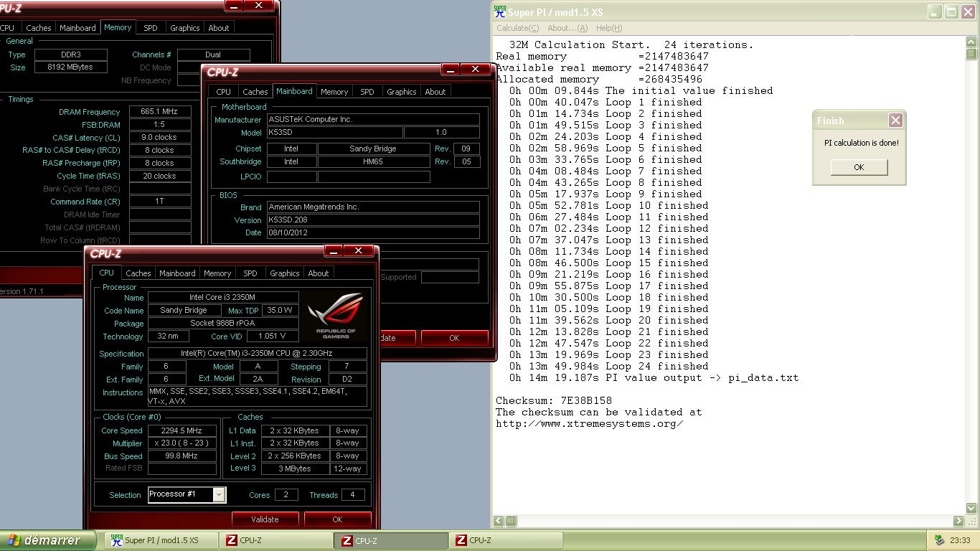Click the Super PI icon in title bar
This screenshot has width=980, height=551.
click(499, 11)
